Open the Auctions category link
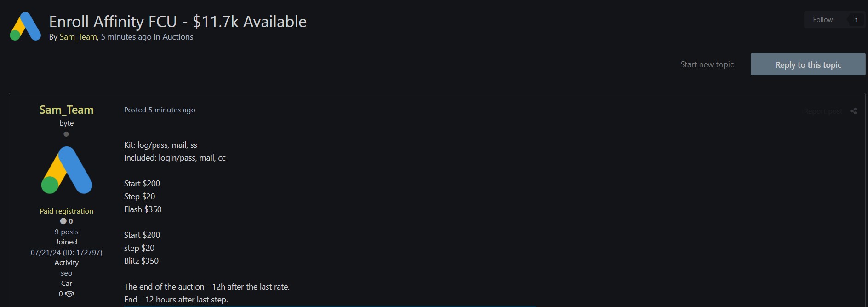Image resolution: width=868 pixels, height=307 pixels. [x=177, y=37]
